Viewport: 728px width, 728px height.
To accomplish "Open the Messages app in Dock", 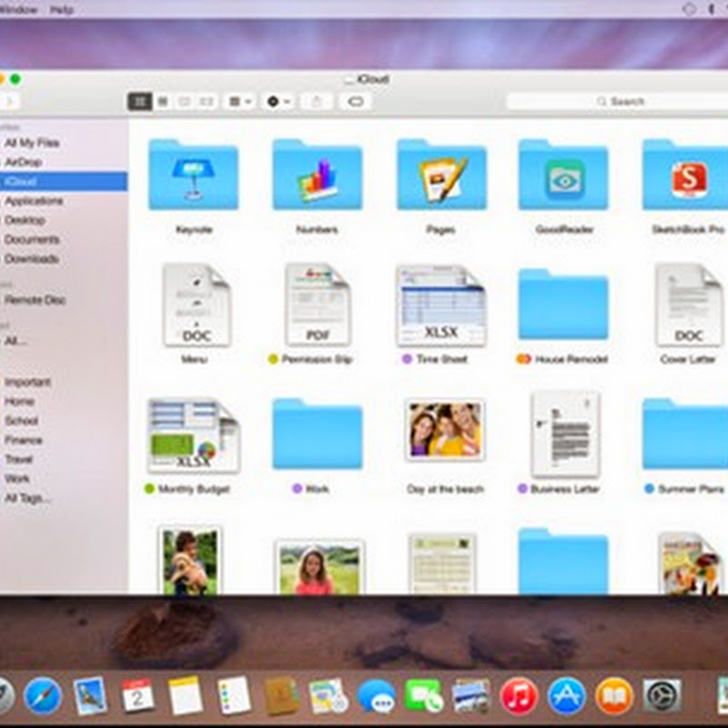I will coord(376,696).
